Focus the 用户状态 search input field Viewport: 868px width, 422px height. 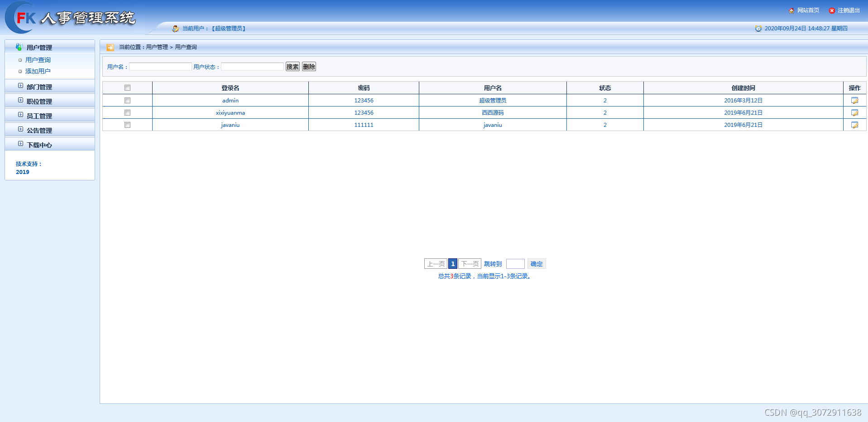click(x=252, y=67)
